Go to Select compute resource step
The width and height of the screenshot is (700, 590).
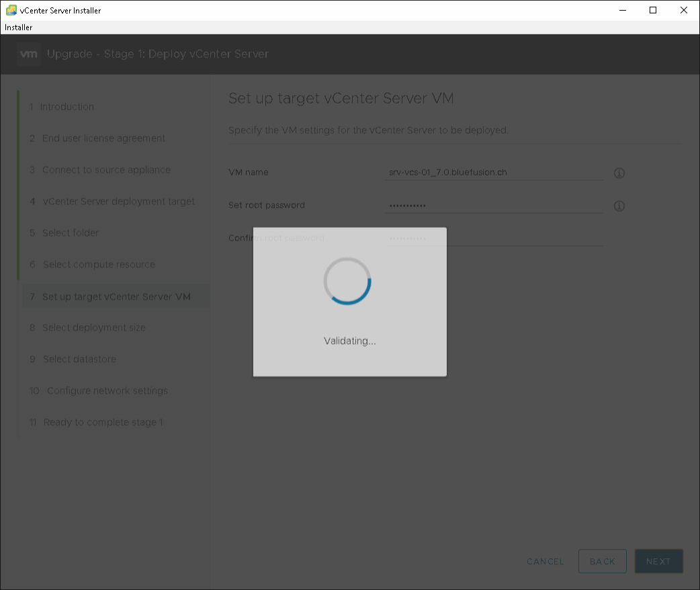[99, 265]
